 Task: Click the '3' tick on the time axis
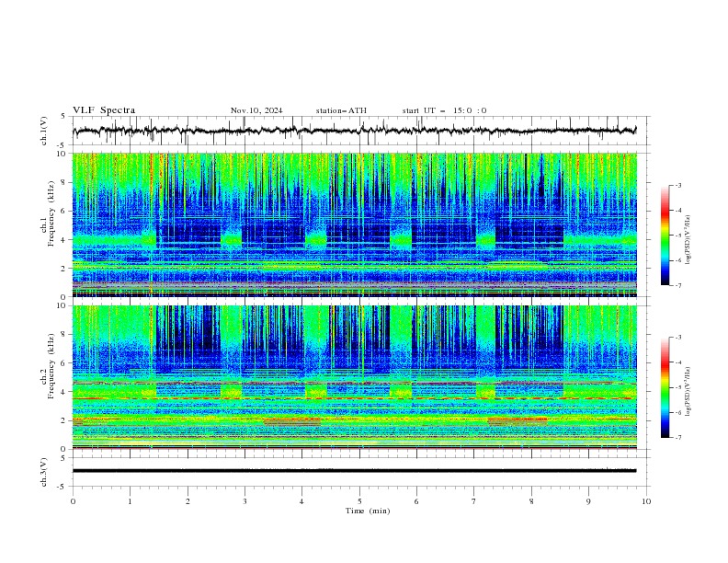(245, 501)
